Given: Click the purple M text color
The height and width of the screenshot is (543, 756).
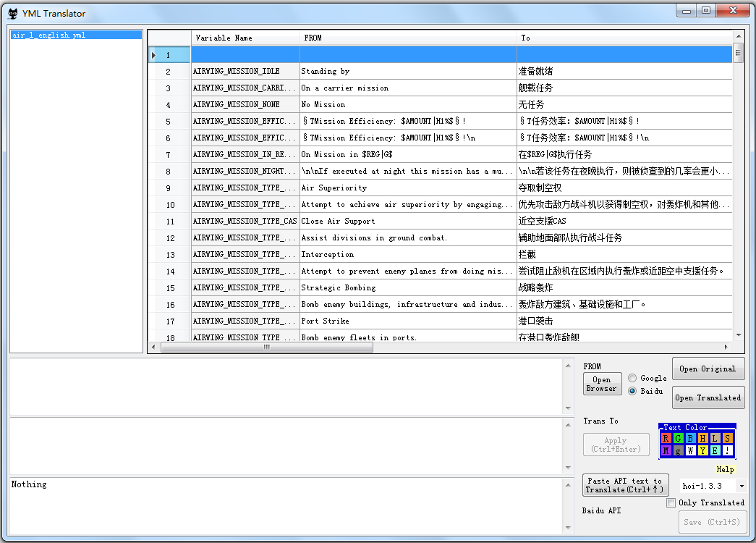Looking at the screenshot, I should pos(666,451).
